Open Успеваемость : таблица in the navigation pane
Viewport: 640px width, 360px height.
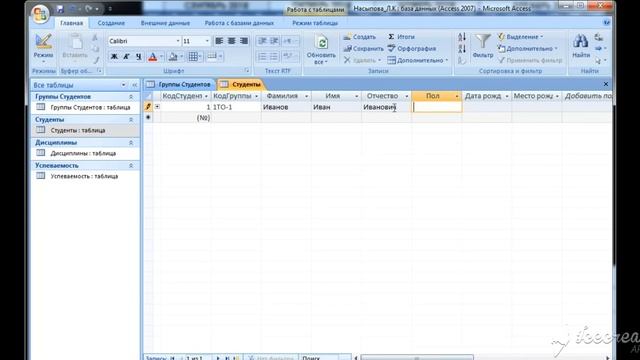pos(84,176)
